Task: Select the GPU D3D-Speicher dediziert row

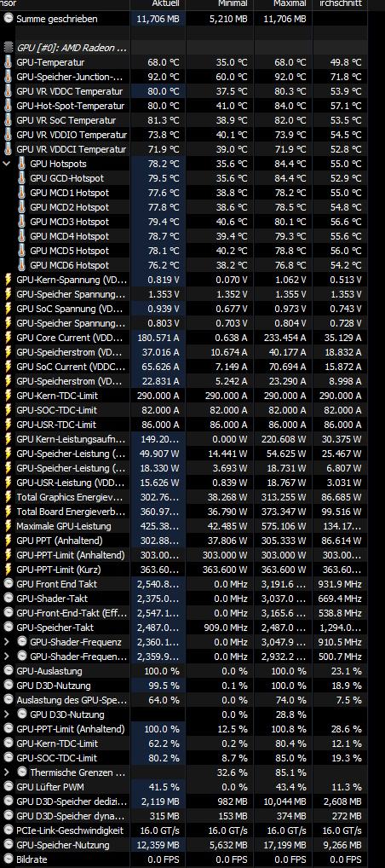Action: click(184, 801)
